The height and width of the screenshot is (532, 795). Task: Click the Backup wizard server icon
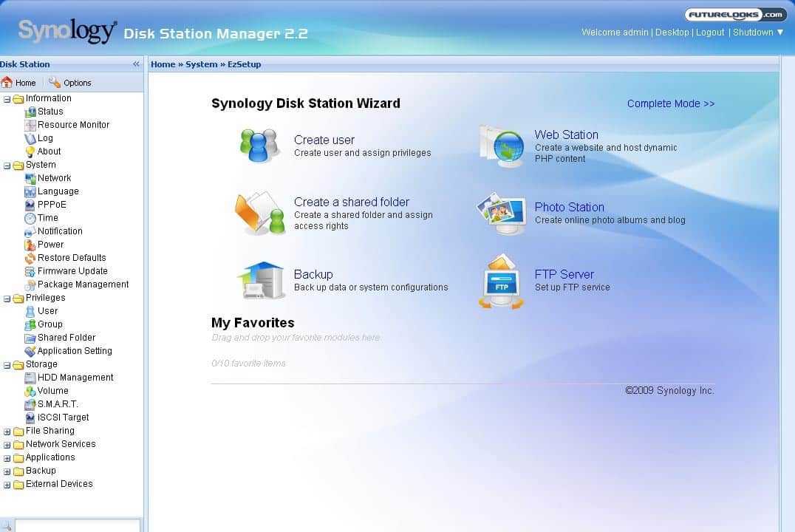click(261, 280)
